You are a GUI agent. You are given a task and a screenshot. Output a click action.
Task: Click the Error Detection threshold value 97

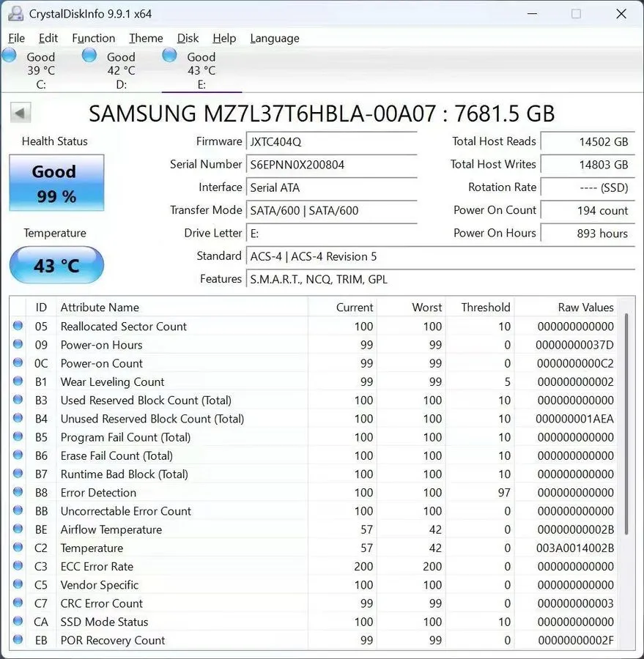pyautogui.click(x=504, y=493)
